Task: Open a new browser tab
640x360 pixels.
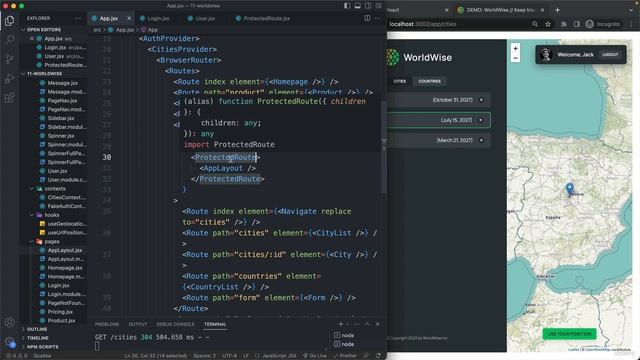Action: pyautogui.click(x=558, y=10)
